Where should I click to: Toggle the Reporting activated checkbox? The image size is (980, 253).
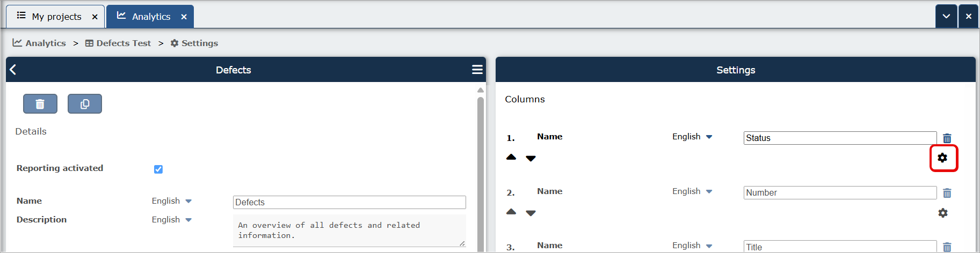point(158,169)
